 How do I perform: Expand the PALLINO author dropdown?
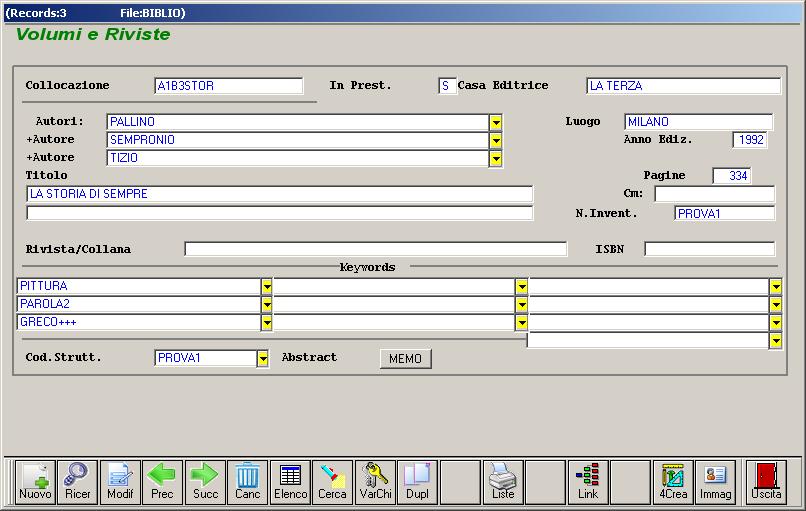[x=496, y=122]
